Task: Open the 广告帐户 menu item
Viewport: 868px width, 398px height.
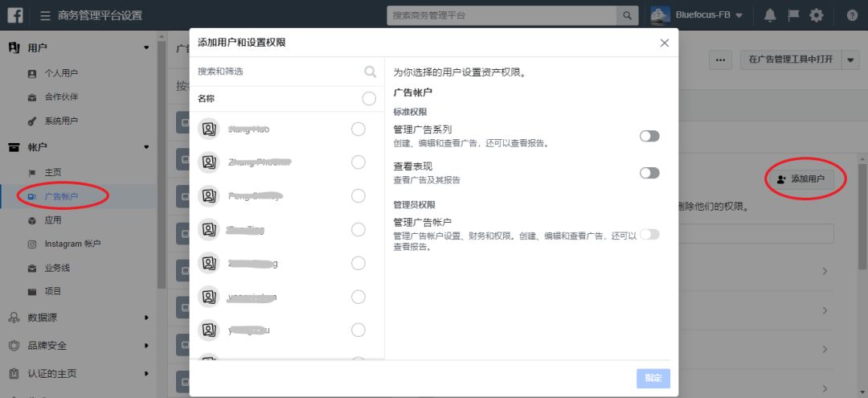Action: click(61, 196)
